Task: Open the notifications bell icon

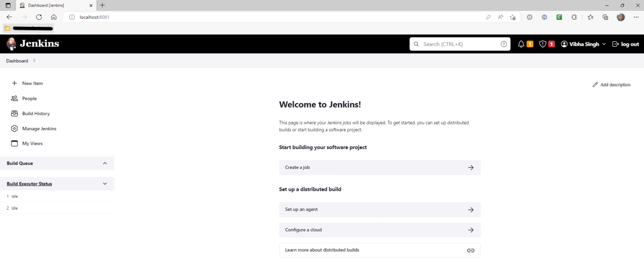Action: pos(521,44)
